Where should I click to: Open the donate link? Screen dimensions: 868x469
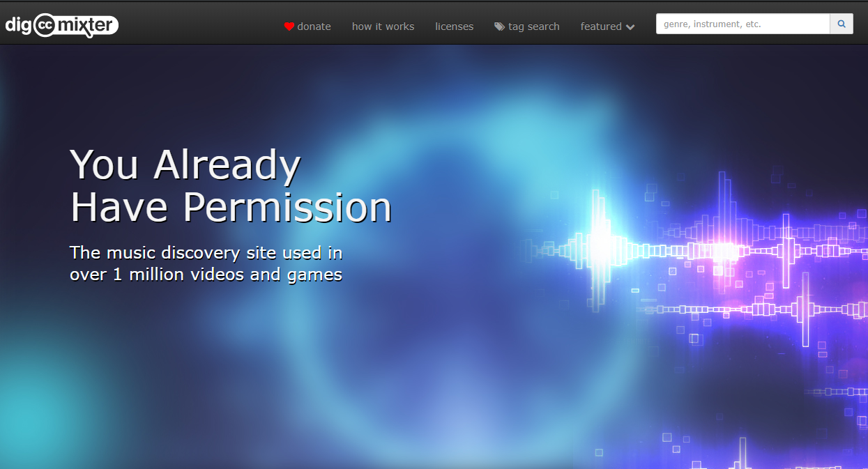(x=307, y=26)
